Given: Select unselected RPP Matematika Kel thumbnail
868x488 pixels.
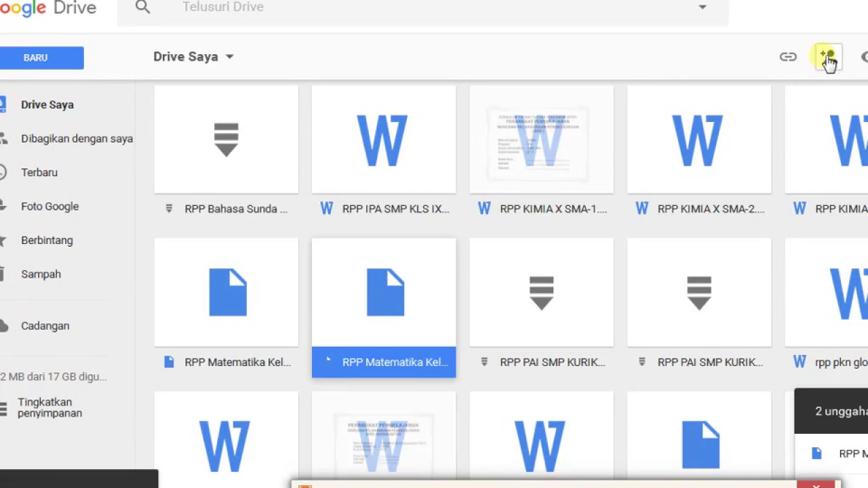Looking at the screenshot, I should coord(226,292).
